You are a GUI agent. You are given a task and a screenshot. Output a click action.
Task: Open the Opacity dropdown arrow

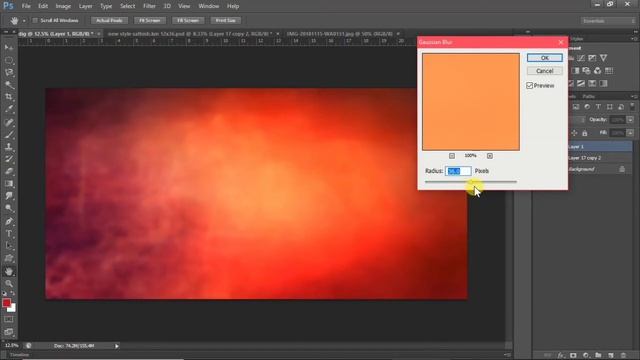point(630,120)
